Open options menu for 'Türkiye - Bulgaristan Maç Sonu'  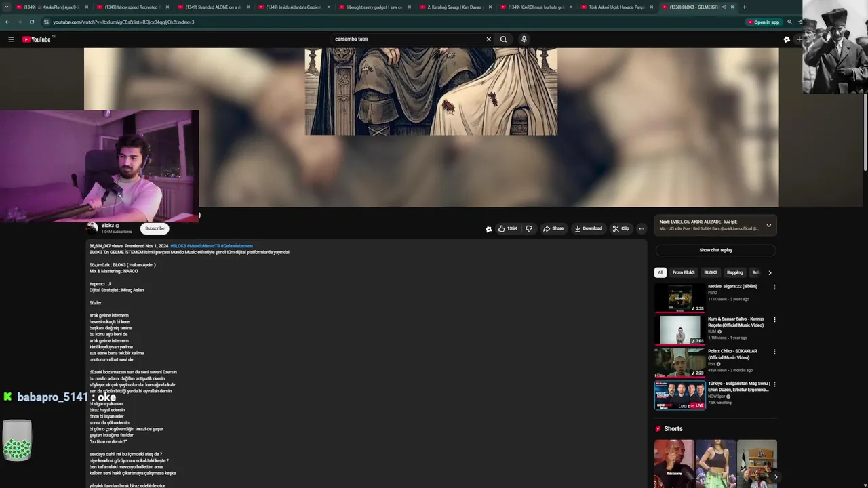click(774, 384)
